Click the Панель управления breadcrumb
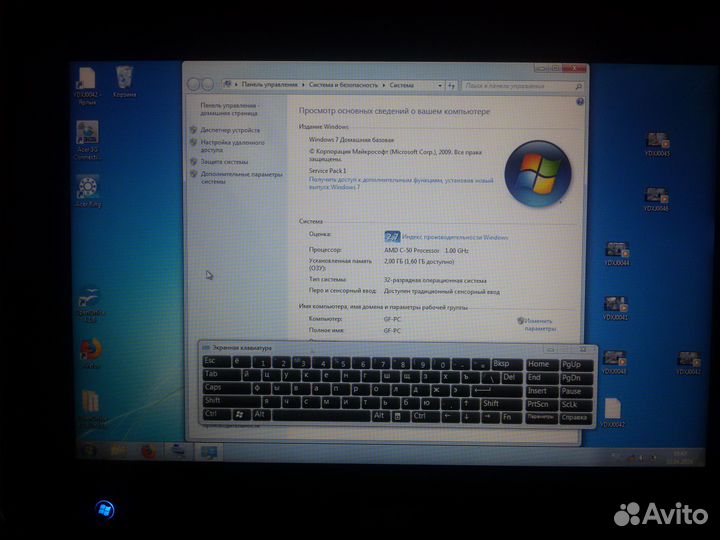Viewport: 720px width, 540px height. pos(269,84)
